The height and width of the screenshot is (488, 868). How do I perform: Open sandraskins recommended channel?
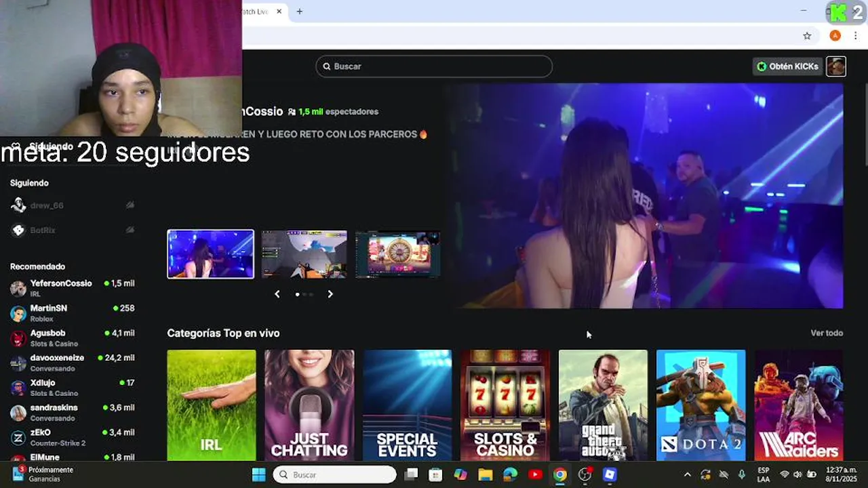pyautogui.click(x=73, y=413)
